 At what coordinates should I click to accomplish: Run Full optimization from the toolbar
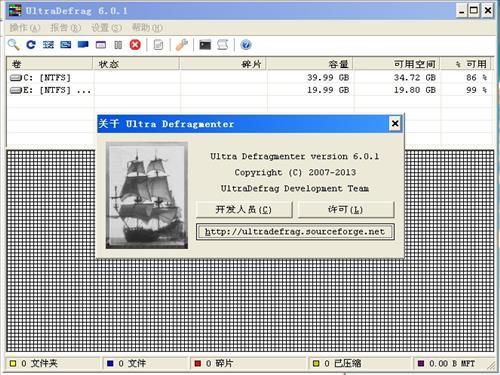(83, 44)
